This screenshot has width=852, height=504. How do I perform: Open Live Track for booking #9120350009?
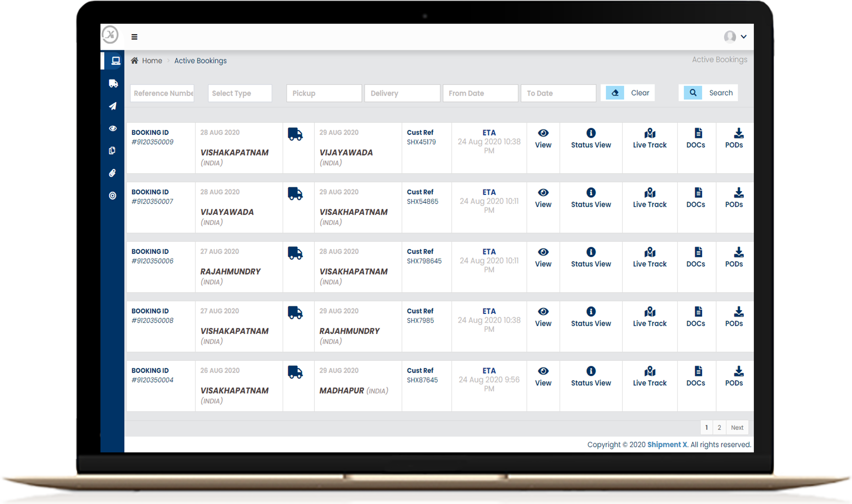pyautogui.click(x=650, y=139)
